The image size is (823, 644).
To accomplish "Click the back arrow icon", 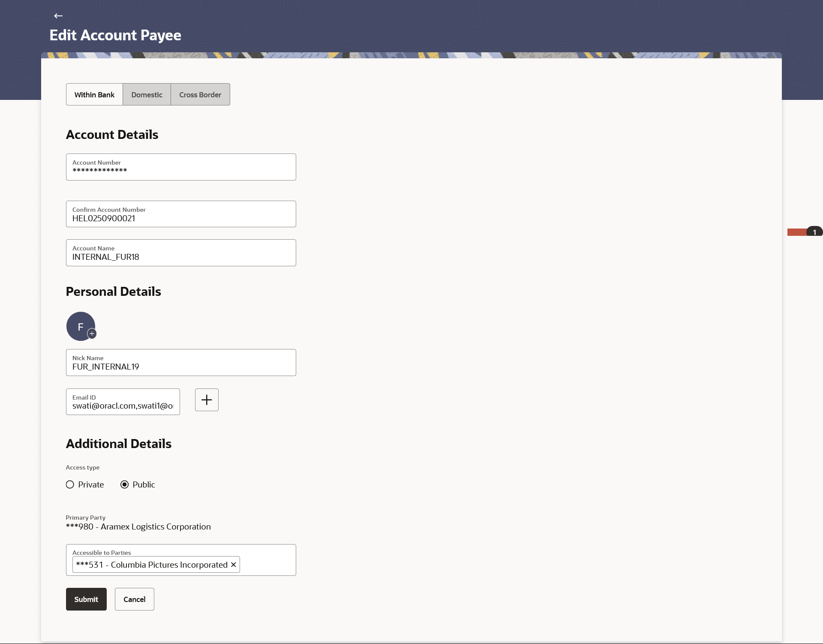I will click(58, 16).
